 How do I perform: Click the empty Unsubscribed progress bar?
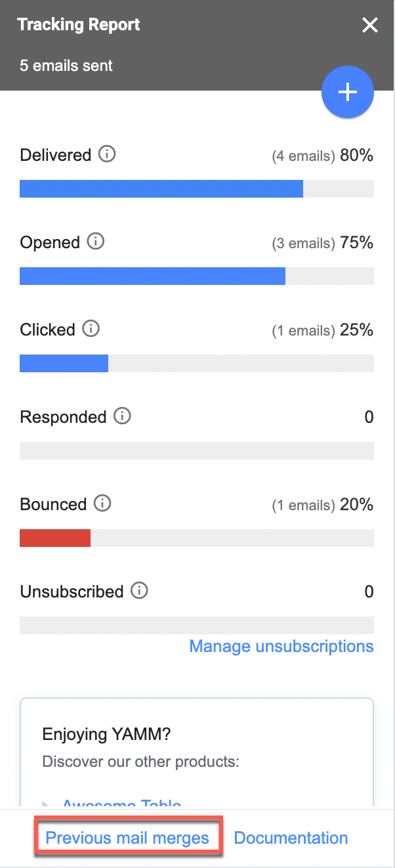(197, 624)
